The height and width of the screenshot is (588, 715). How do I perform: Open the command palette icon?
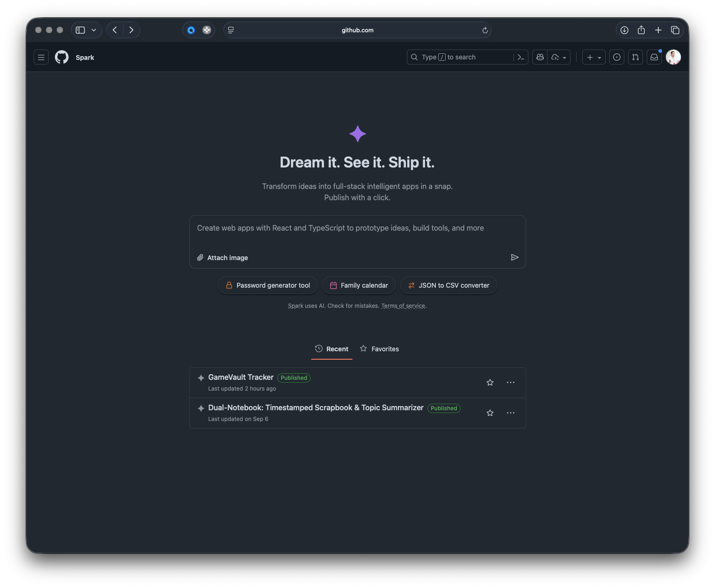(x=520, y=57)
